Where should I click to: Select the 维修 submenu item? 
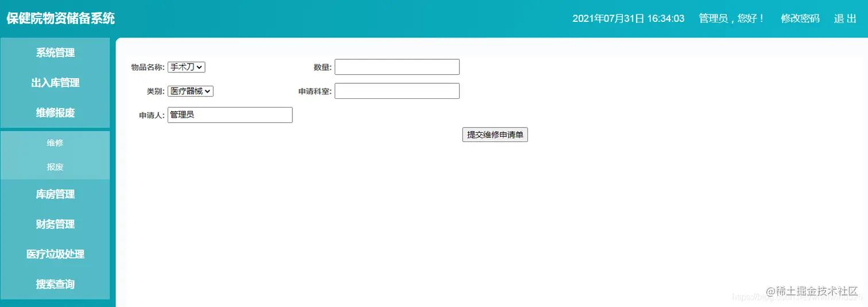click(55, 143)
